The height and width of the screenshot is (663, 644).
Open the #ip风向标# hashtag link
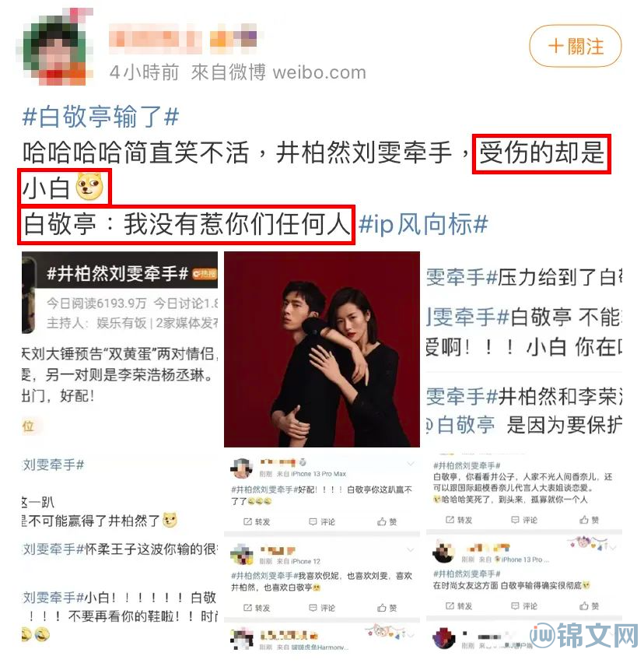click(423, 224)
